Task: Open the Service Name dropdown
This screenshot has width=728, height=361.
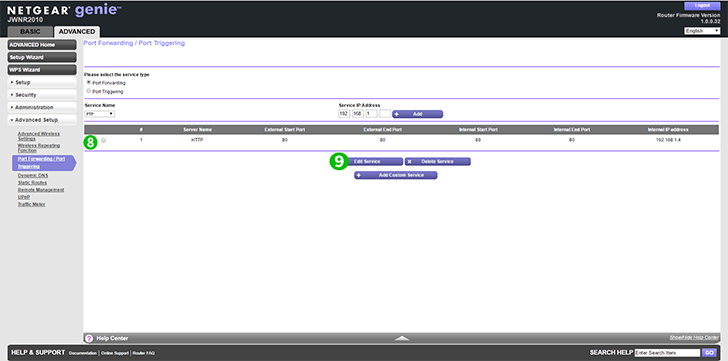Action: point(100,114)
